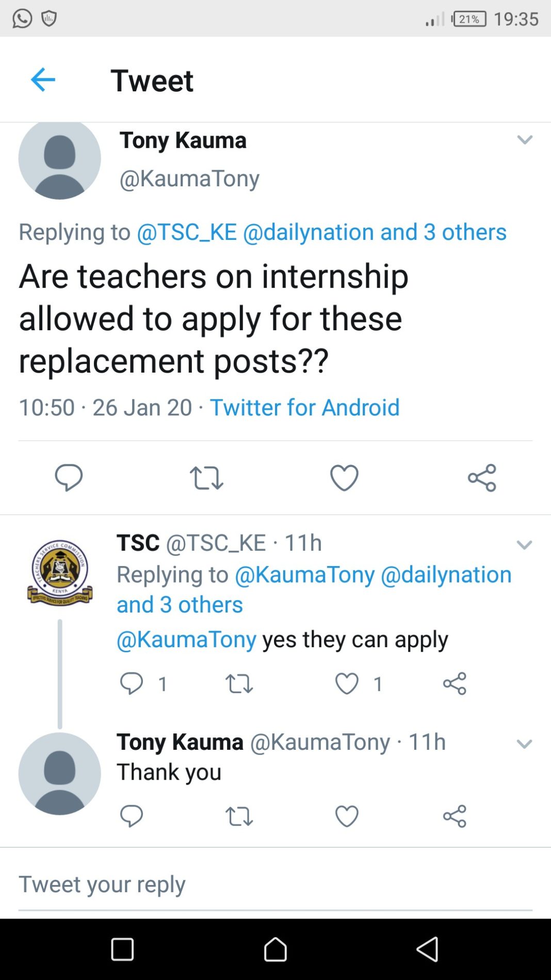Like the 'Thank you' tweet

347,816
